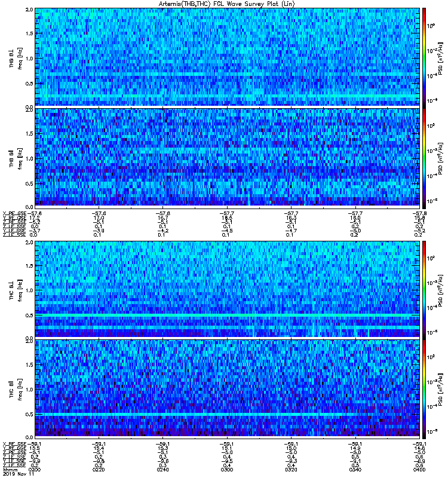Click the THB Y position value "17.0"
The width and height of the screenshot is (448, 478).
coord(99,218)
